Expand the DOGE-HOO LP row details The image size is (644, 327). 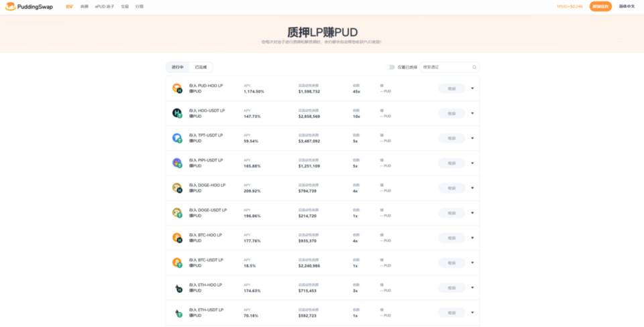(472, 188)
